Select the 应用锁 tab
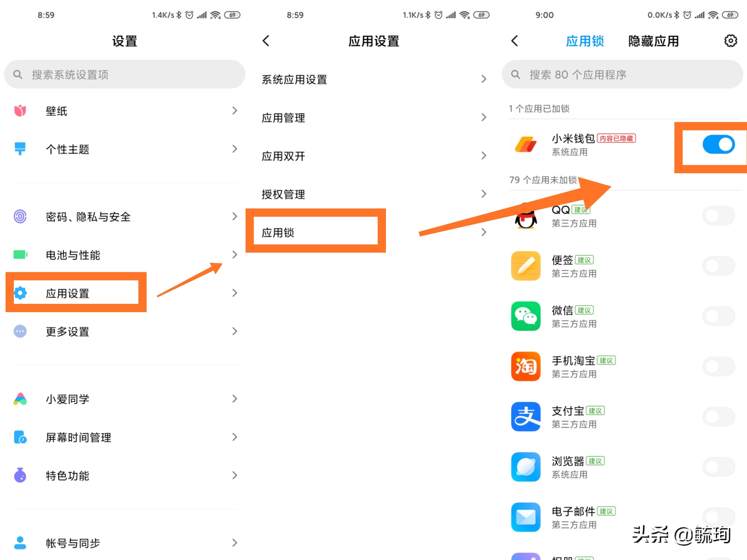 [x=585, y=41]
